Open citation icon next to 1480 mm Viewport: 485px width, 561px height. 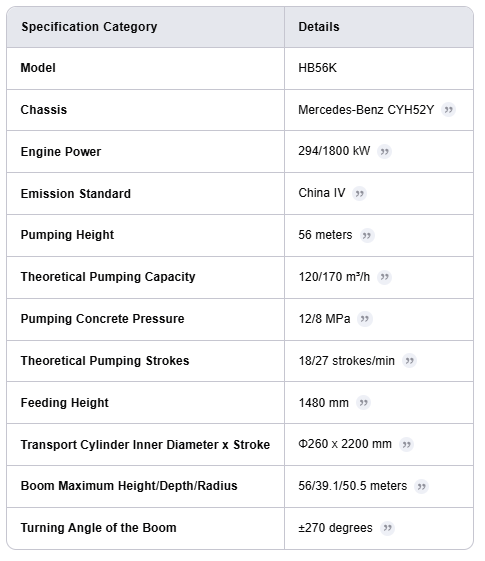tap(363, 403)
